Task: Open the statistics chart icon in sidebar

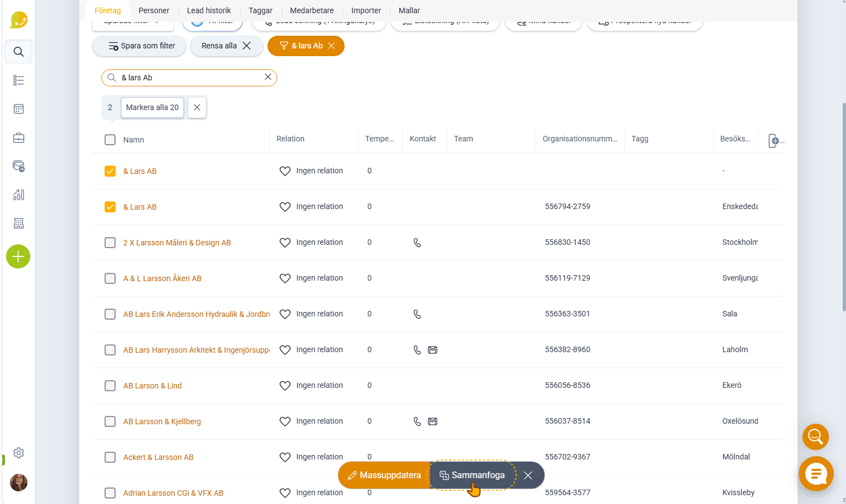Action: pos(19,195)
